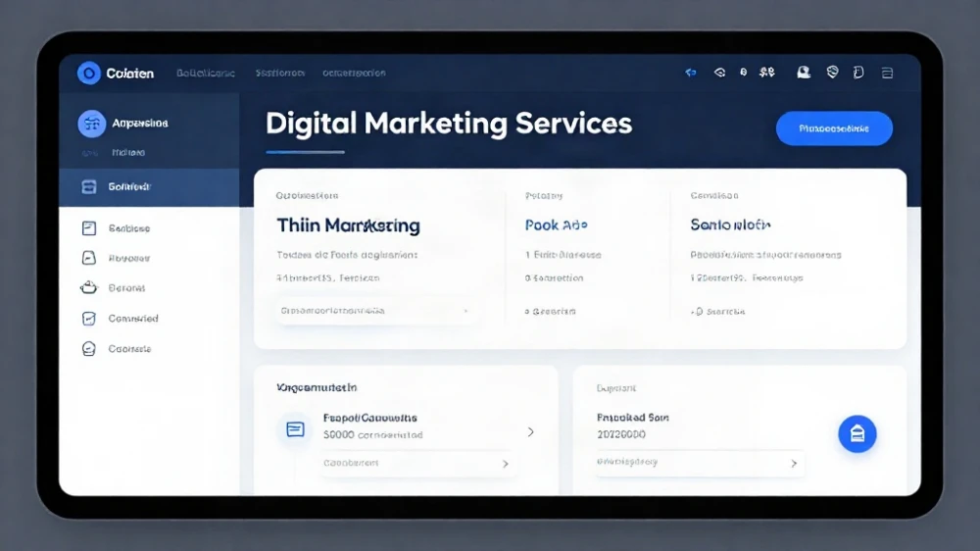The width and height of the screenshot is (980, 551).
Task: Open the dropdown field under Thiin Marketing
Action: pos(375,310)
